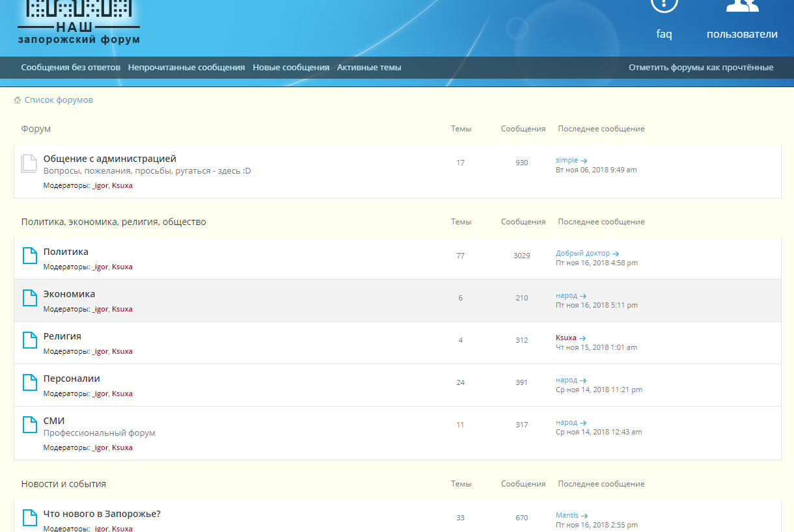Click the arrow icon after Mantis
The width and height of the screenshot is (794, 532).
tap(584, 516)
